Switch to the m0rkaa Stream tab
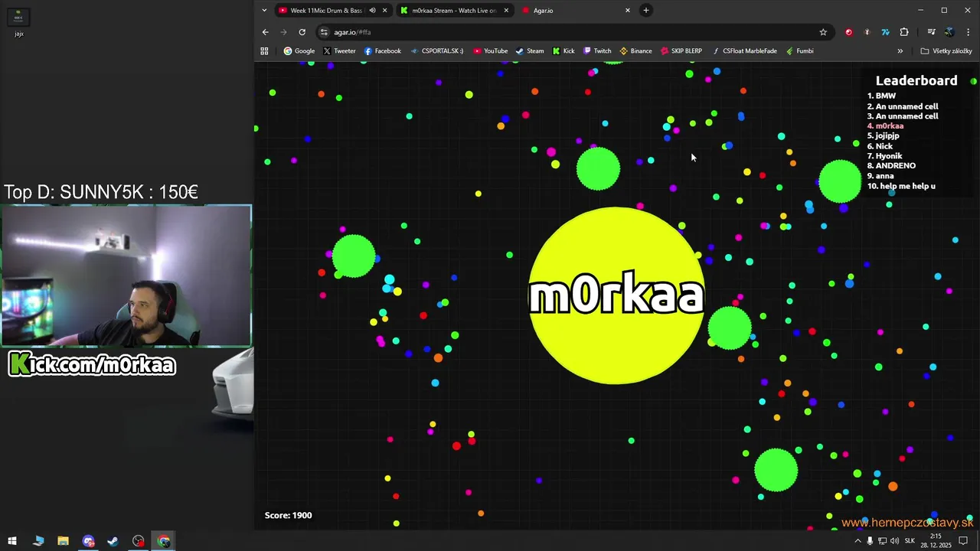Screen dimensions: 980x551 coord(454,11)
